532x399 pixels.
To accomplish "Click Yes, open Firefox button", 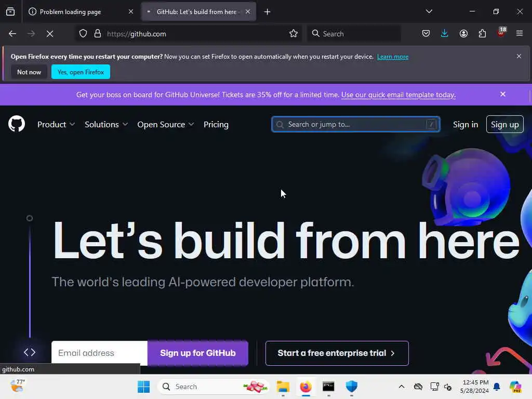I will click(x=81, y=72).
